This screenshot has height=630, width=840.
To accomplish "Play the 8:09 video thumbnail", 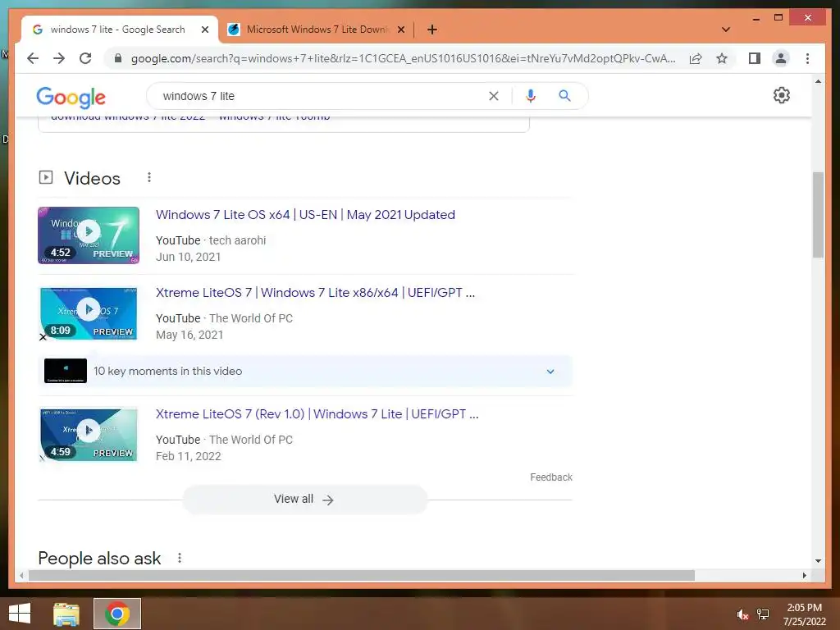I will pyautogui.click(x=89, y=313).
